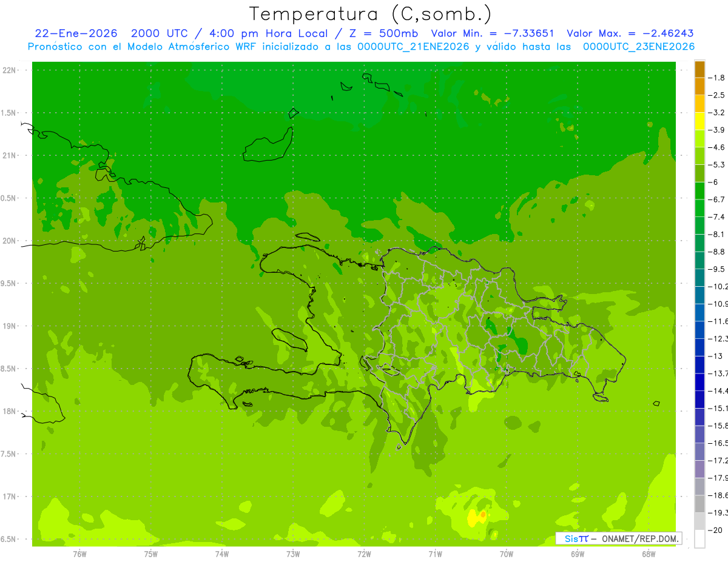This screenshot has width=728, height=562.
Task: Click the purple swatch between -17.2 and -17.9
Action: click(x=700, y=469)
